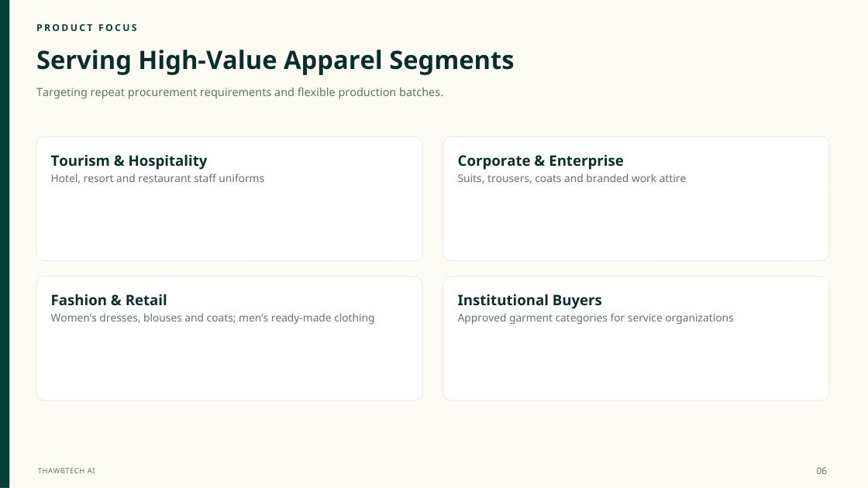
Task: Click the women's dresses, blouses description text
Action: click(x=212, y=318)
